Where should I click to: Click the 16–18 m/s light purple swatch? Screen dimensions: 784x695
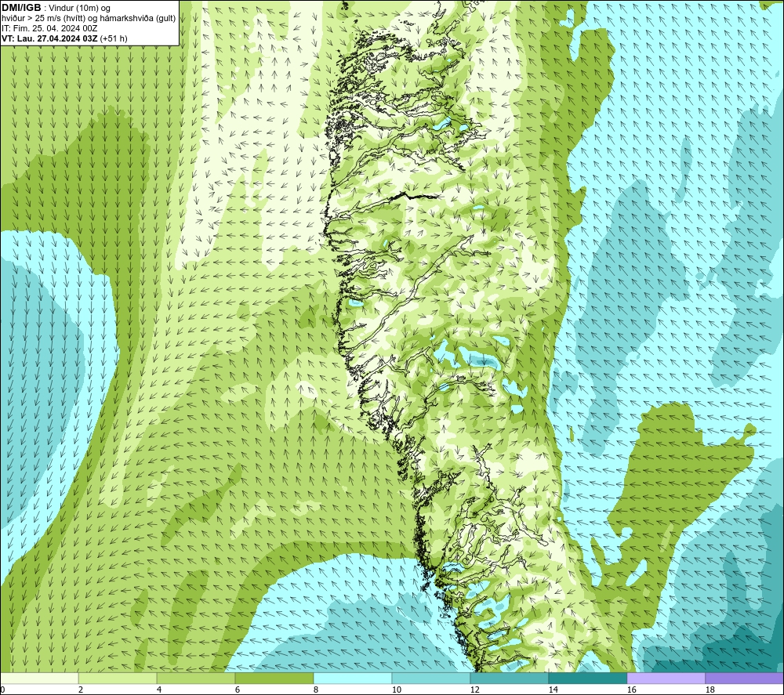coord(666,678)
